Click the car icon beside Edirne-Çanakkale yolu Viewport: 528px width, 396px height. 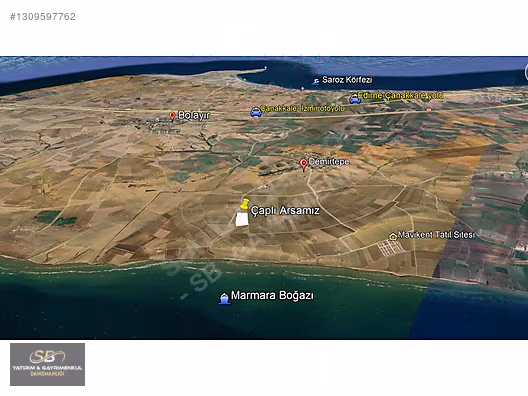pos(355,99)
